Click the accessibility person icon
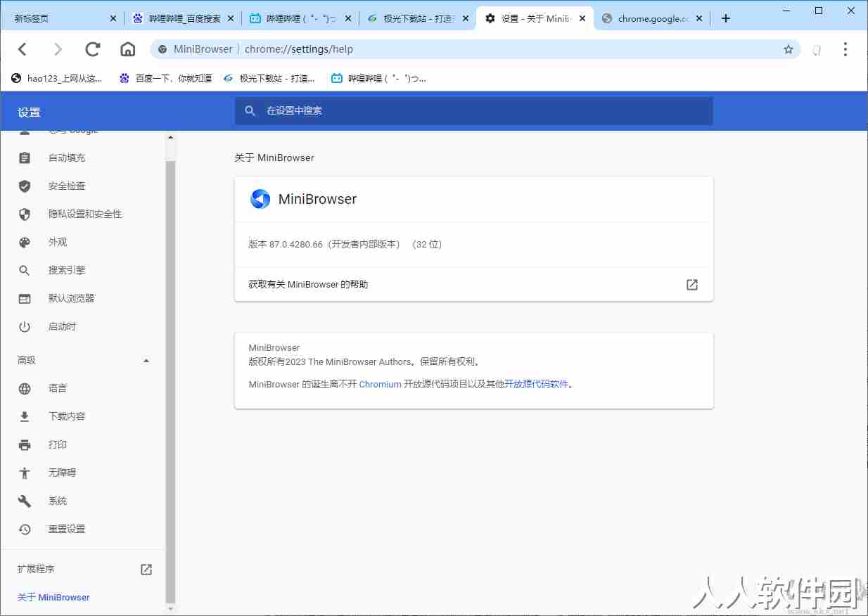Viewport: 868px width, 616px height. (25, 473)
